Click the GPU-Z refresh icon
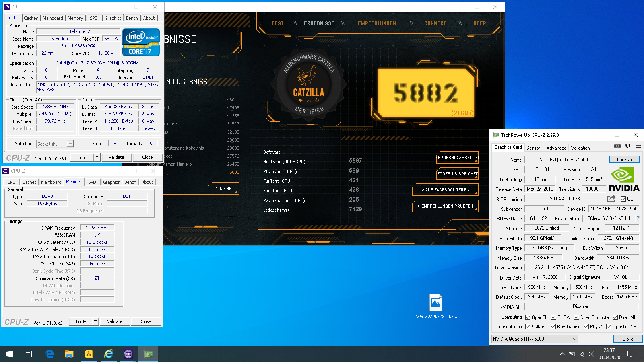The image size is (644, 362). pyautogui.click(x=627, y=146)
